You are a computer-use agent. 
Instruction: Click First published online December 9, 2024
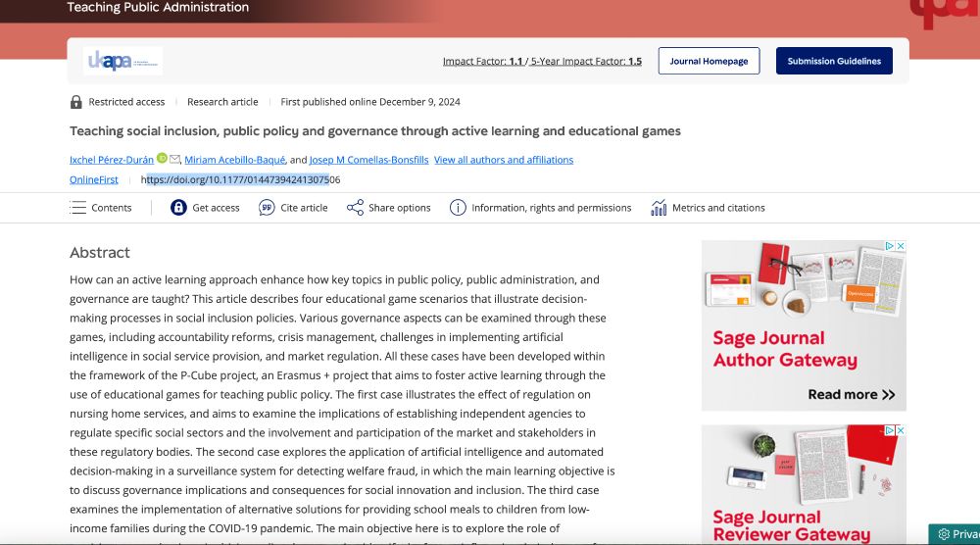tap(370, 102)
